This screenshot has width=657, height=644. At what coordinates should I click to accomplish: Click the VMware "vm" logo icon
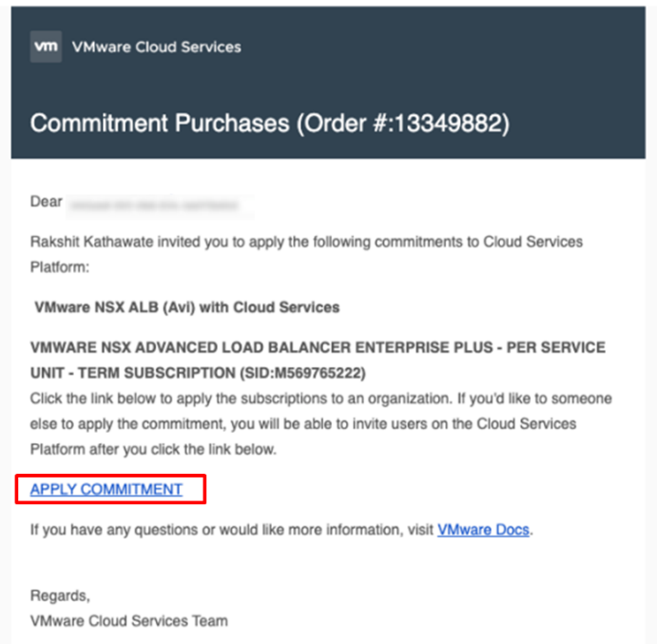[x=46, y=47]
